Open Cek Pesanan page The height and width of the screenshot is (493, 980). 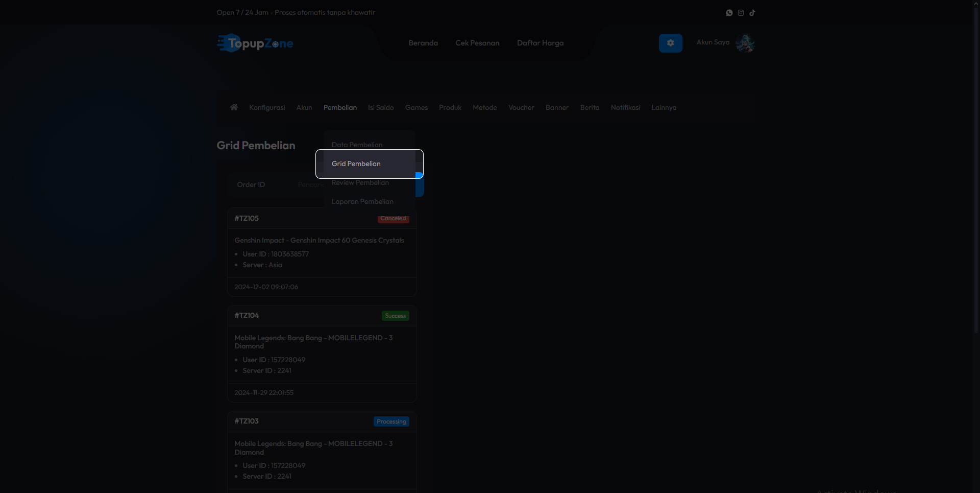477,43
